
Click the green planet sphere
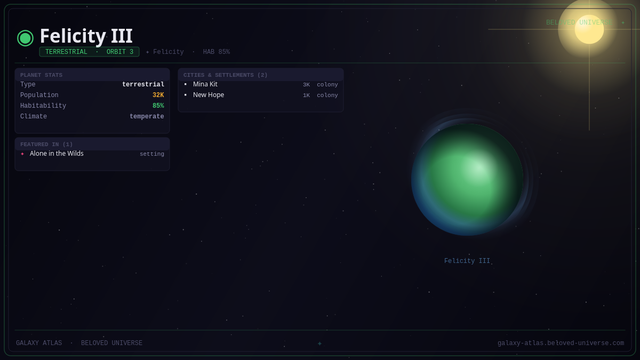tap(467, 180)
